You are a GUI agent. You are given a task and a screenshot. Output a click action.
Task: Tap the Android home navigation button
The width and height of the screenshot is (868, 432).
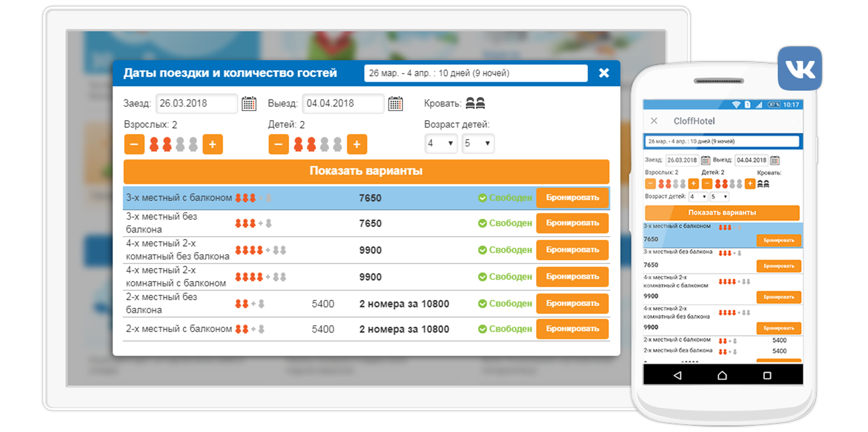722,375
